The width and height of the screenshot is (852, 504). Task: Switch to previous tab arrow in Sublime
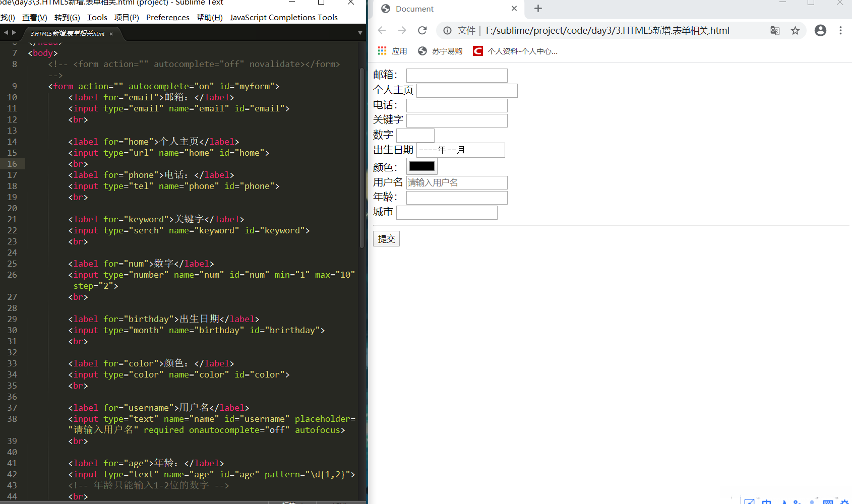coord(6,32)
